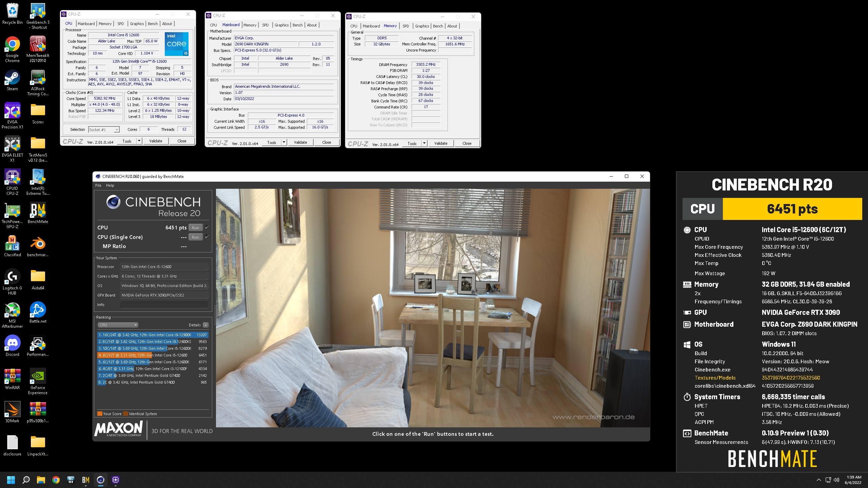Viewport: 868px width, 488px height.
Task: Launch Google Chrome from desktop
Action: click(12, 49)
